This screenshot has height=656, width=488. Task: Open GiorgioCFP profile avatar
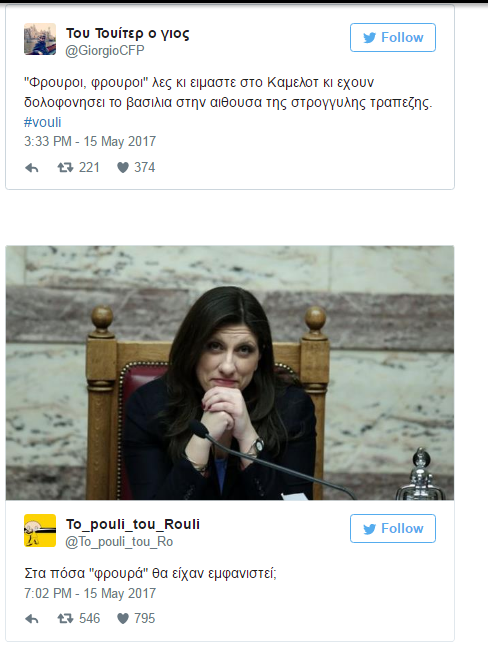tap(40, 39)
